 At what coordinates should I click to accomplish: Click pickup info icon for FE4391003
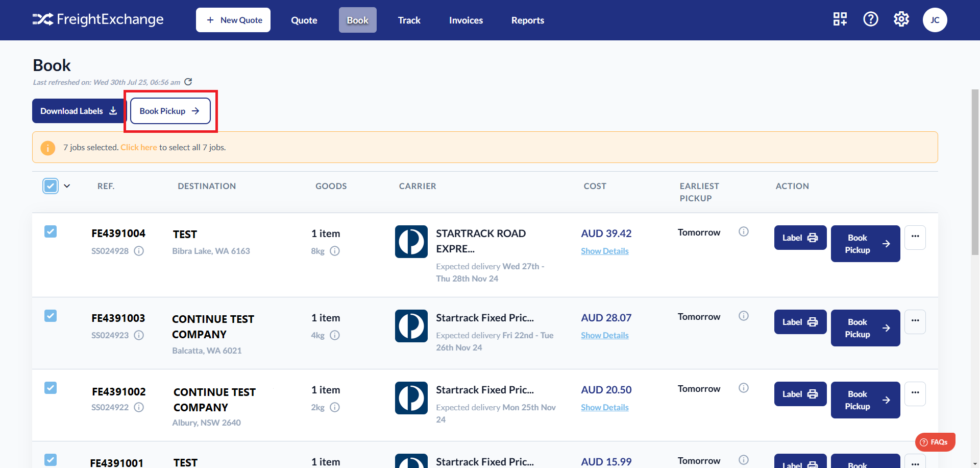744,316
